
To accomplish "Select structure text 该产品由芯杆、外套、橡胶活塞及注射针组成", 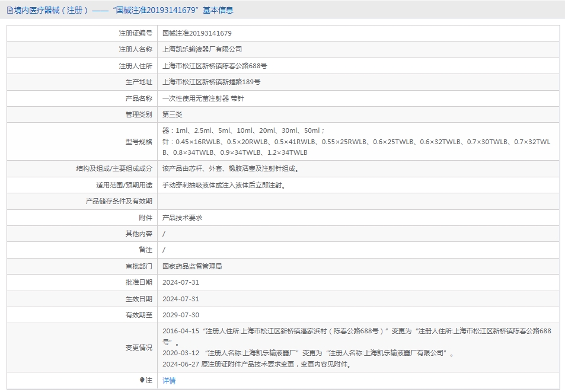I will point(231,168).
